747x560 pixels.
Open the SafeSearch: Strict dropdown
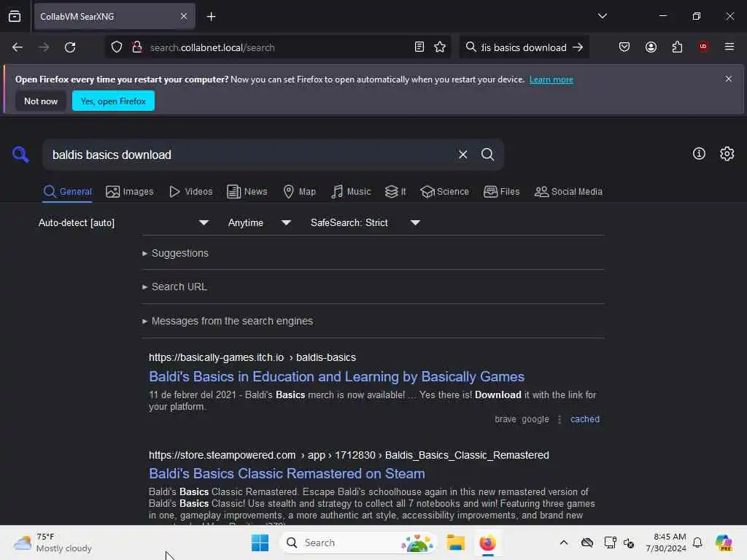tap(365, 223)
